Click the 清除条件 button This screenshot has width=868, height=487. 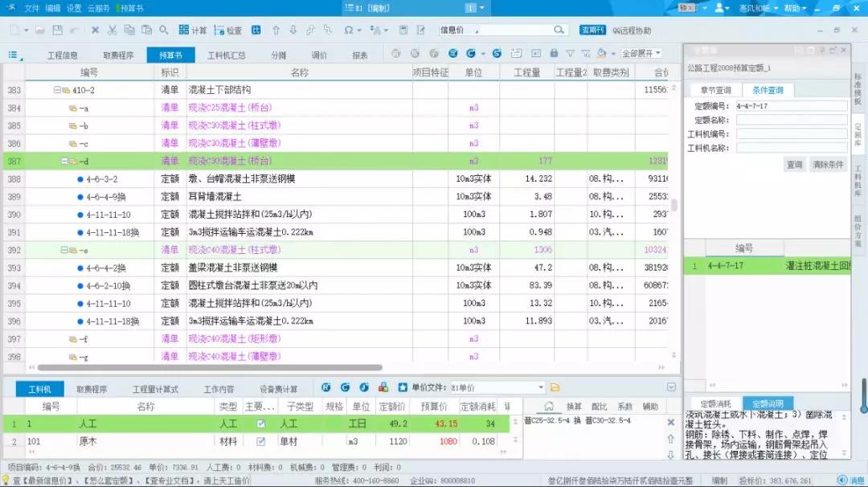pos(828,164)
